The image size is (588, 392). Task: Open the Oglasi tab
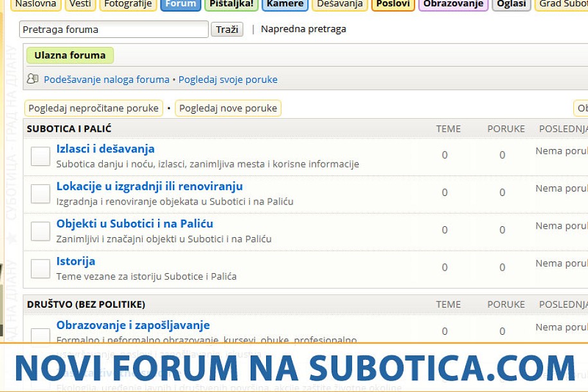[512, 4]
